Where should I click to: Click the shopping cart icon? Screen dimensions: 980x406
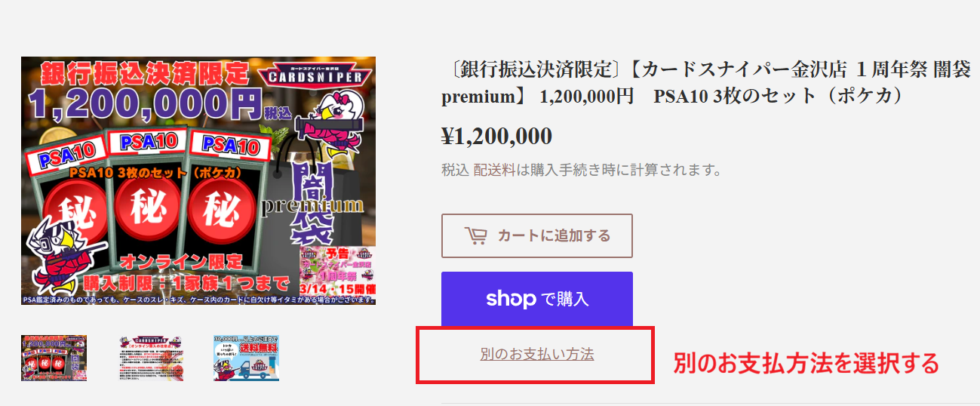(x=475, y=235)
